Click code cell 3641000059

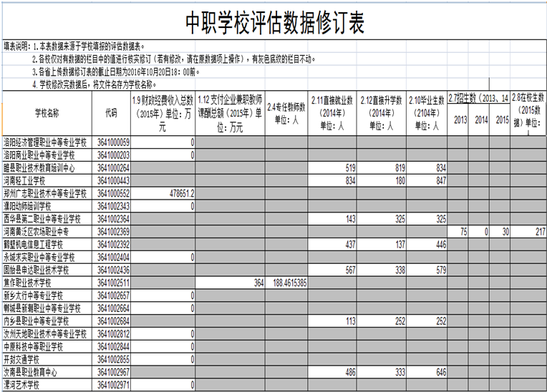click(113, 142)
